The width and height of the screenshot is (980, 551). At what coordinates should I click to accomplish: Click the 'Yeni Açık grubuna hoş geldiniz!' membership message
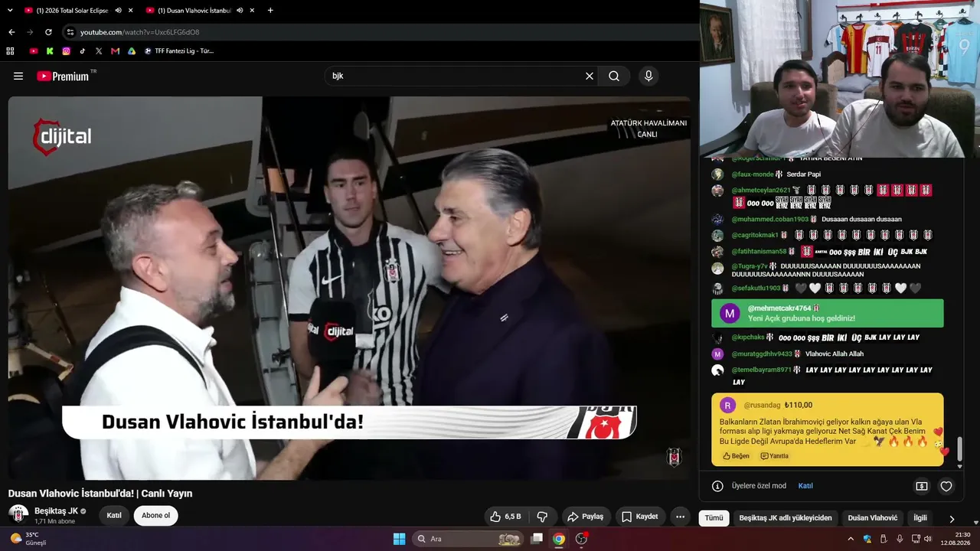pos(828,313)
